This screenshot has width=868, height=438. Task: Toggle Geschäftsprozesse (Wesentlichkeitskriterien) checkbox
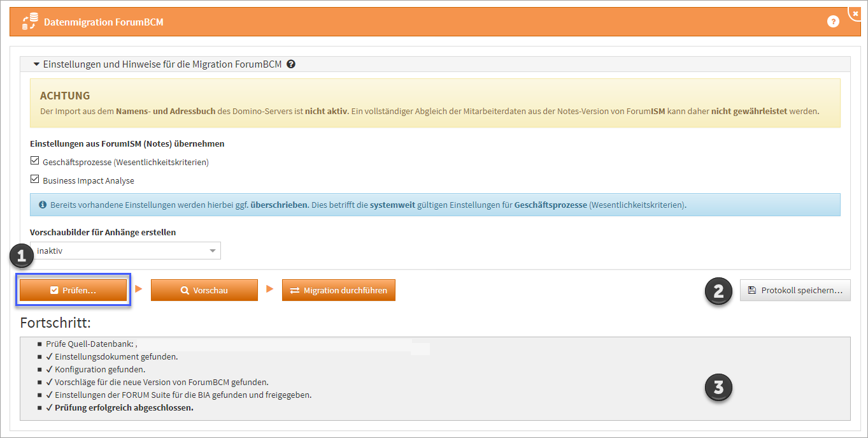click(x=34, y=161)
